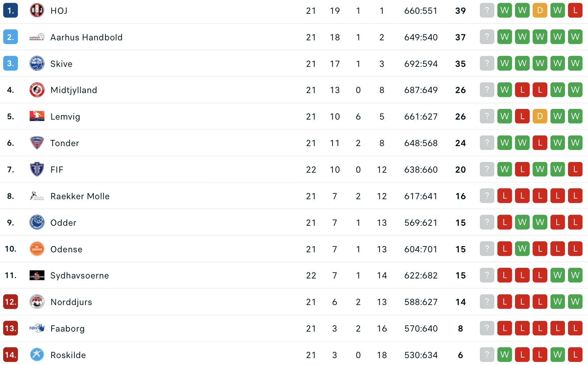Click HOJ's draw result badge
This screenshot has height=365, width=588.
pyautogui.click(x=540, y=10)
